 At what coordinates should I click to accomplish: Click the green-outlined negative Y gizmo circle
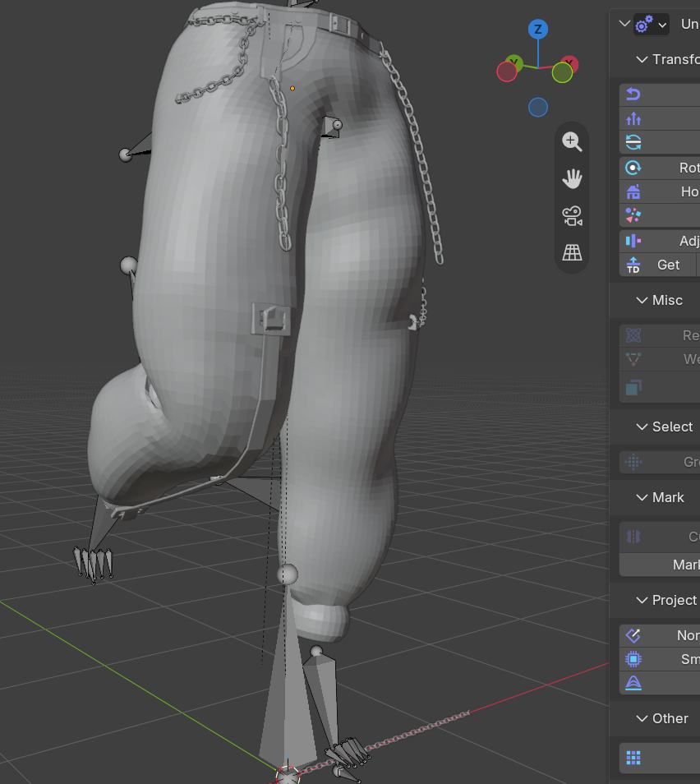point(562,72)
